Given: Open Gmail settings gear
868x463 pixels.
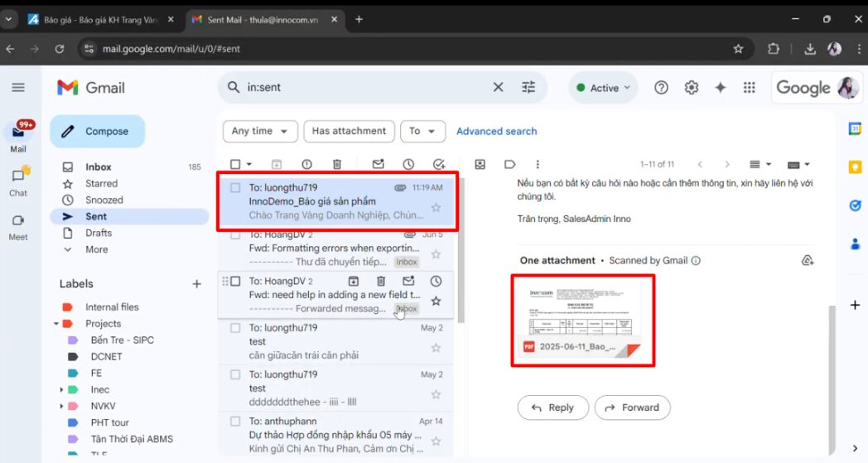Looking at the screenshot, I should click(x=692, y=88).
